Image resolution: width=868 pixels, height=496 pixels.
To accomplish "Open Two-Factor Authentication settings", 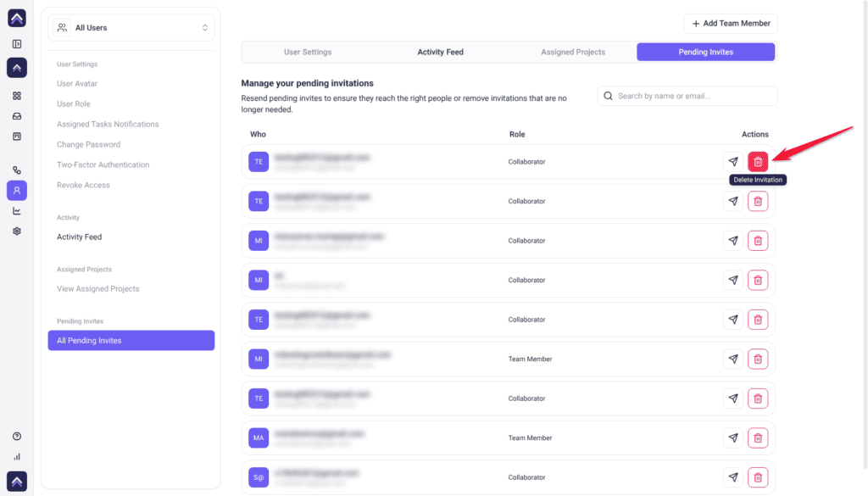I will pyautogui.click(x=103, y=165).
